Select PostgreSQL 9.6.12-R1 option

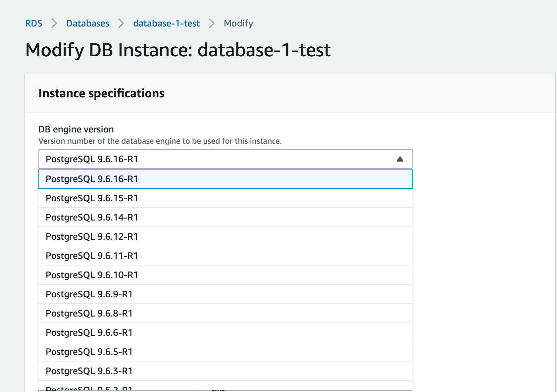[x=226, y=237]
